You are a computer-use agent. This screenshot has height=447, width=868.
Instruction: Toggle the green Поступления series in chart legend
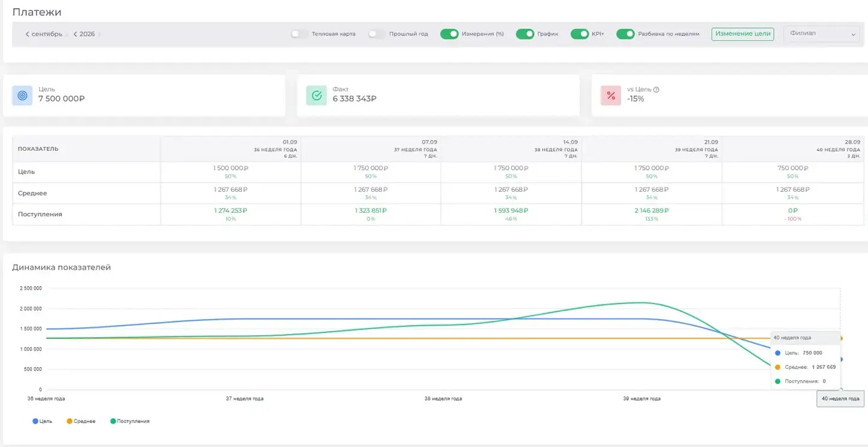[130, 421]
